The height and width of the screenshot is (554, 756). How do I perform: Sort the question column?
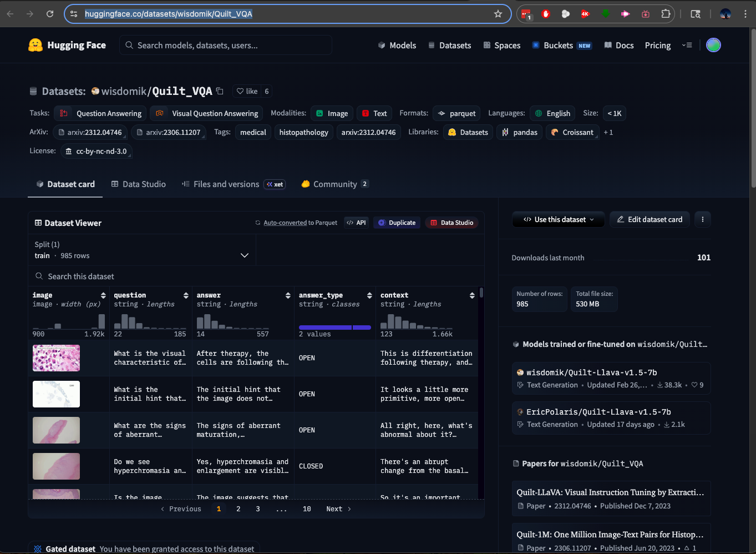pyautogui.click(x=186, y=295)
